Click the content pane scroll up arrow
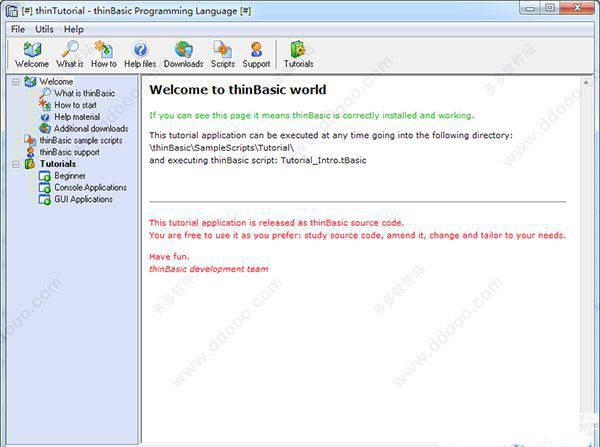Screen dimensions: 600x447 click(586, 82)
